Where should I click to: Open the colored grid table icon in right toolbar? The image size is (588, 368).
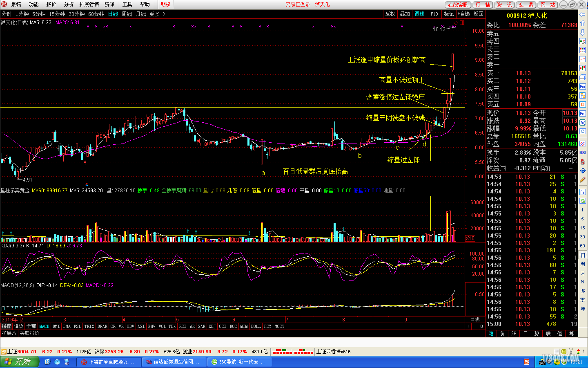point(583,50)
